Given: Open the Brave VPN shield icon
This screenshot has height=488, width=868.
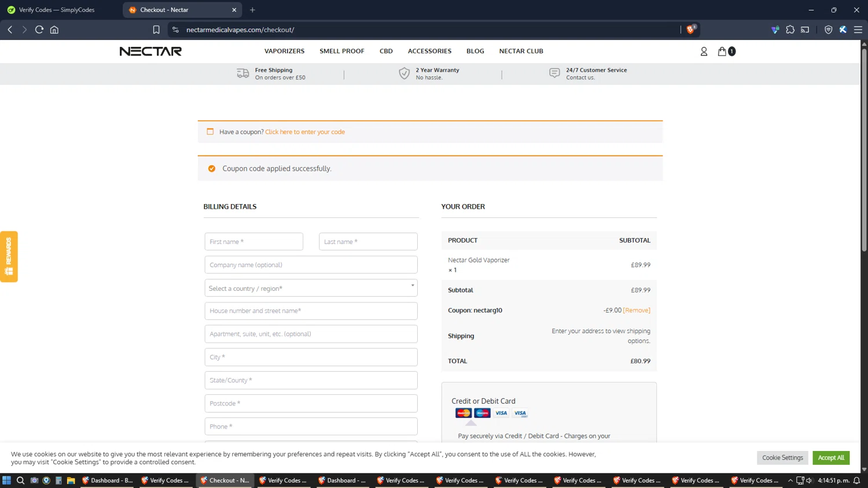Looking at the screenshot, I should pyautogui.click(x=829, y=29).
